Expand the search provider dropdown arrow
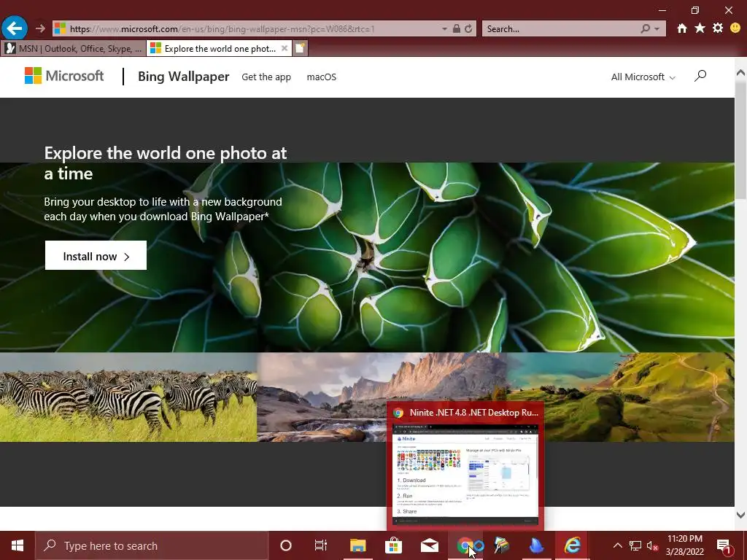The width and height of the screenshot is (747, 560). tap(657, 28)
